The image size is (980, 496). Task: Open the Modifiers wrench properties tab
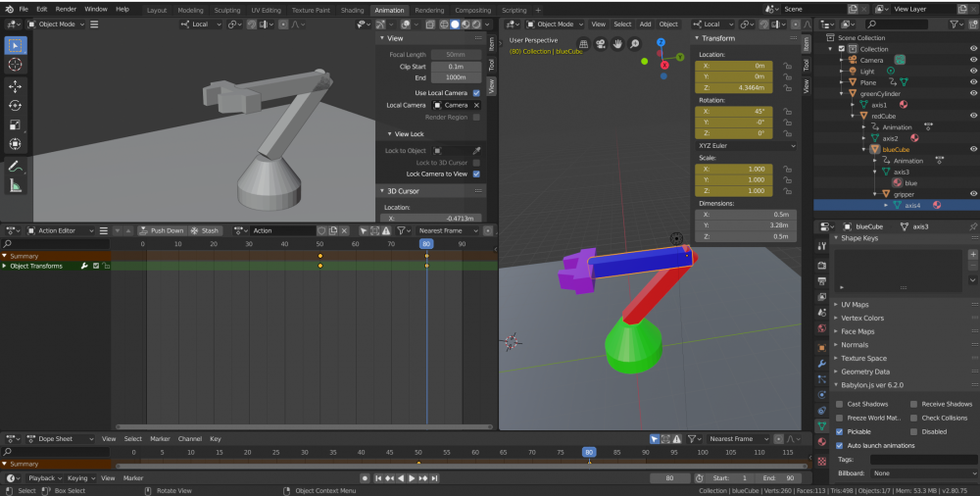821,364
